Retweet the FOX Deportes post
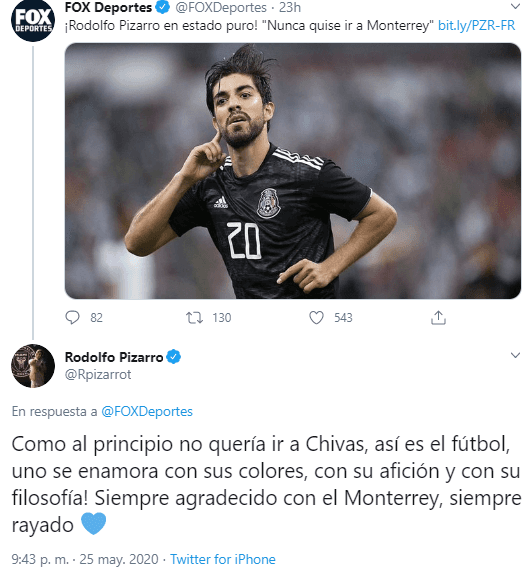This screenshot has width=530, height=574. click(x=194, y=318)
